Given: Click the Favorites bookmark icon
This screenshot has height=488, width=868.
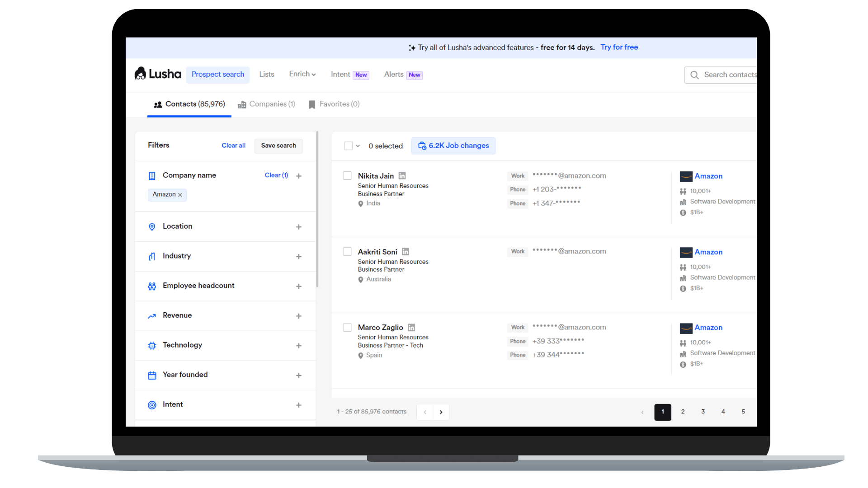Looking at the screenshot, I should click(312, 104).
